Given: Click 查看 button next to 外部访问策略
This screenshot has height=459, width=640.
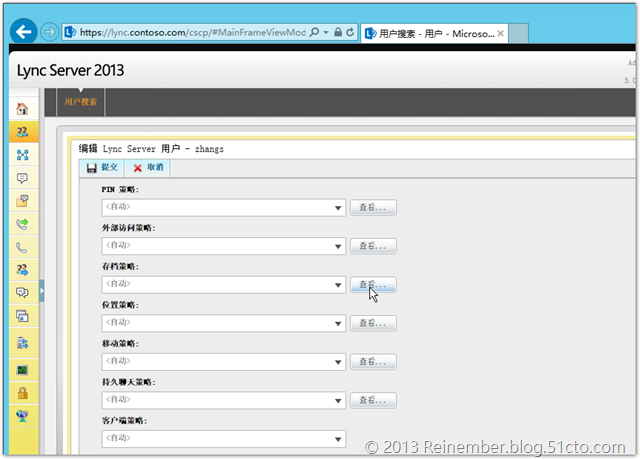Looking at the screenshot, I should (x=374, y=246).
